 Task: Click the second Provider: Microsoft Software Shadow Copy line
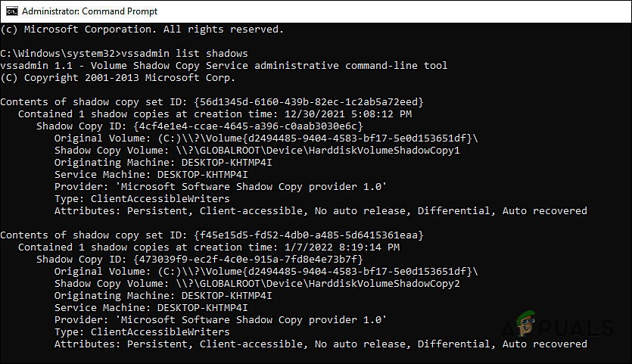click(221, 320)
